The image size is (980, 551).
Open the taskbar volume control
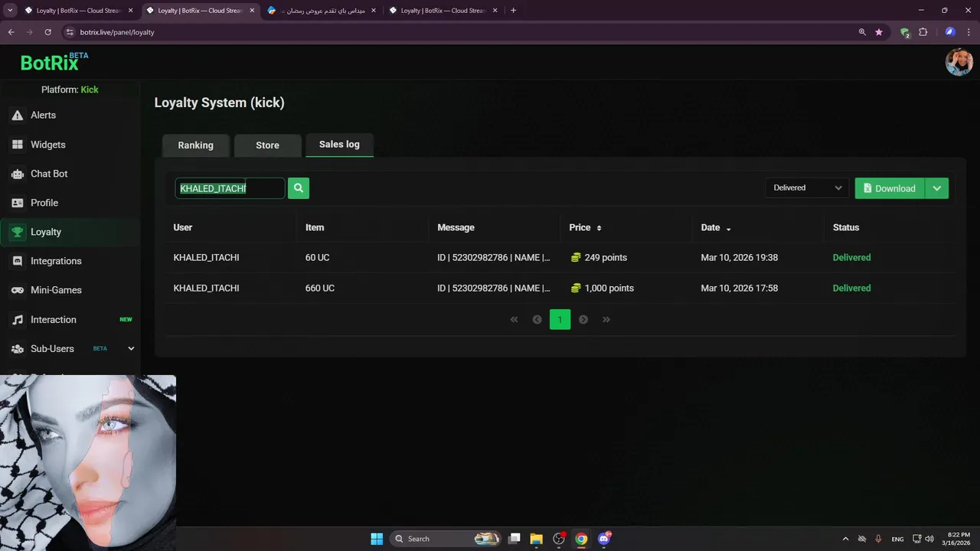point(929,539)
